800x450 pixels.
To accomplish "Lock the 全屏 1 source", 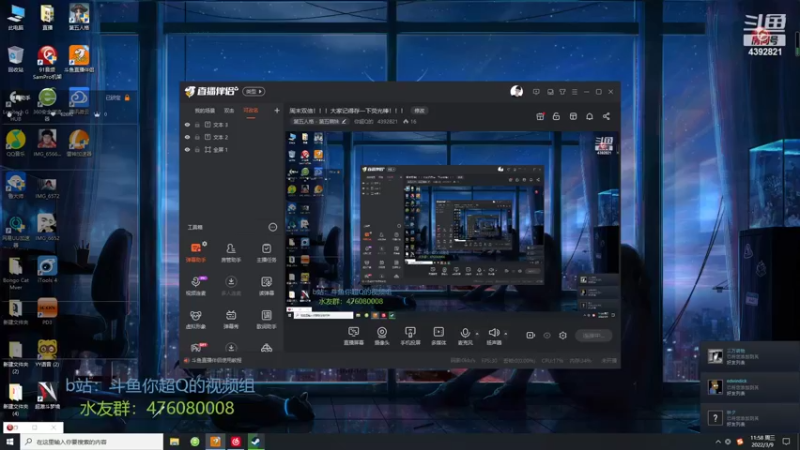I will point(197,149).
